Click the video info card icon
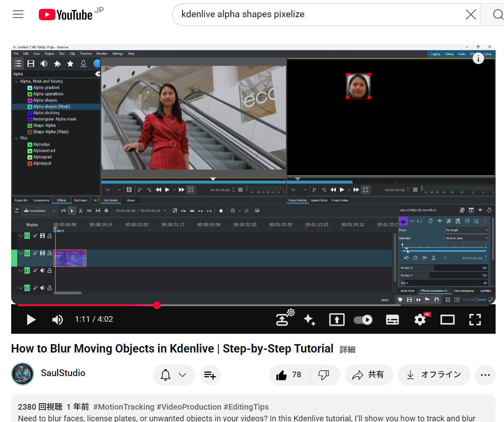504x422 pixels. pos(478,59)
